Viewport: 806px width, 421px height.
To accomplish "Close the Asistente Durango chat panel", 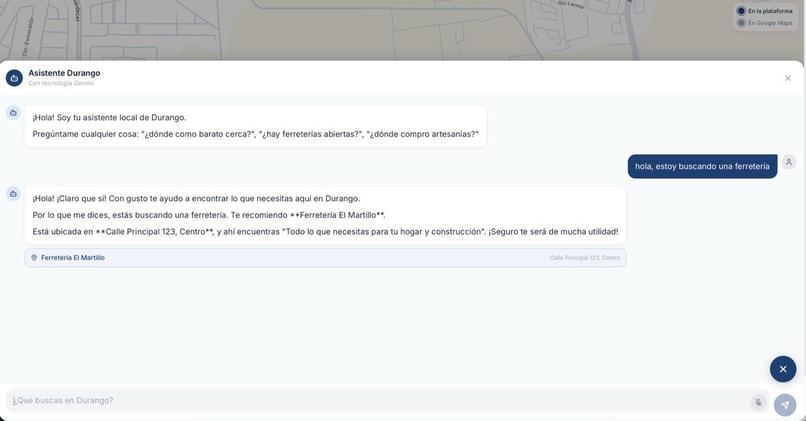I will click(787, 78).
